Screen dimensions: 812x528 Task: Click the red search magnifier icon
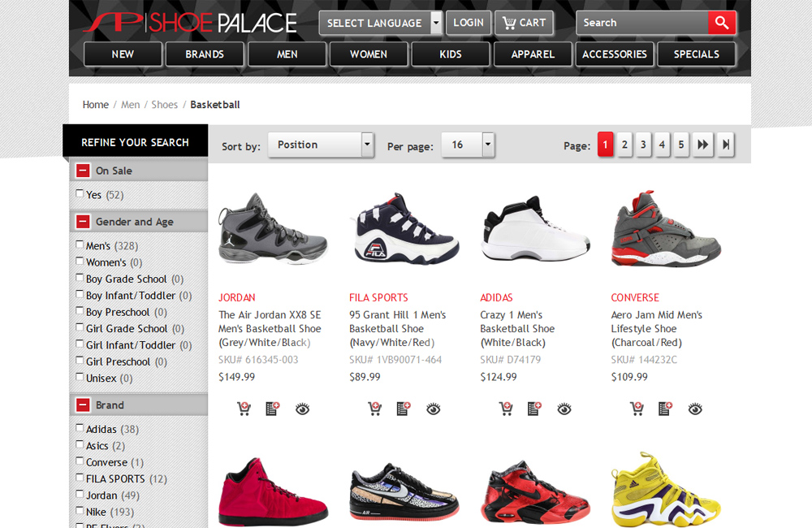pyautogui.click(x=721, y=23)
